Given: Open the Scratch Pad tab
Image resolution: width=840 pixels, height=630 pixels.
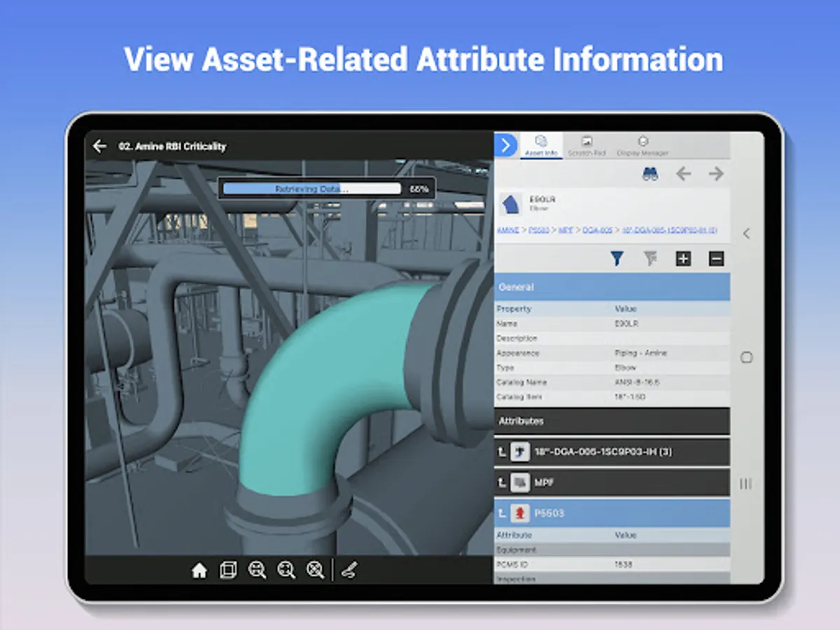Looking at the screenshot, I should [587, 146].
